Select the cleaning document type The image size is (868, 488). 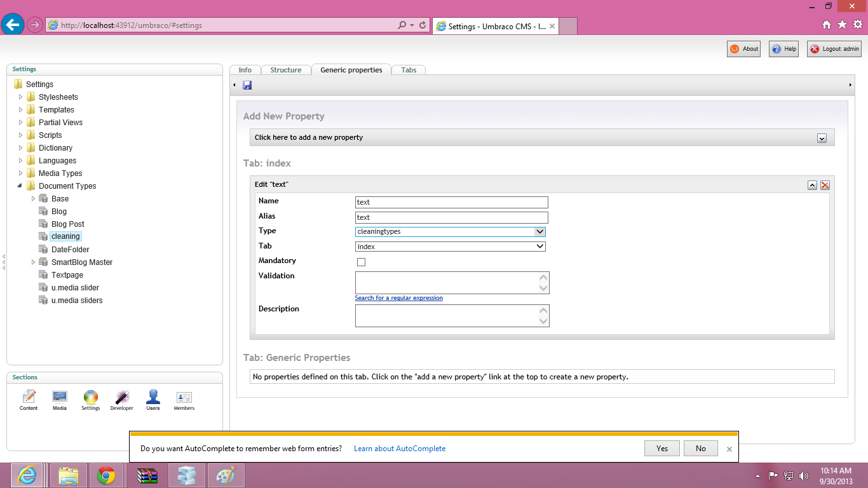point(66,236)
